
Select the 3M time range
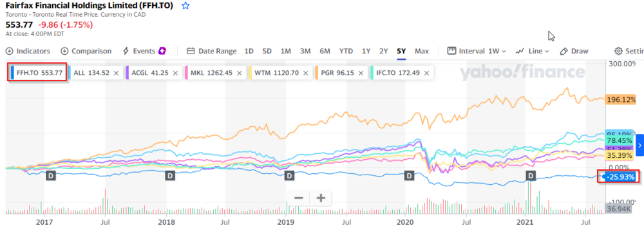(x=305, y=52)
